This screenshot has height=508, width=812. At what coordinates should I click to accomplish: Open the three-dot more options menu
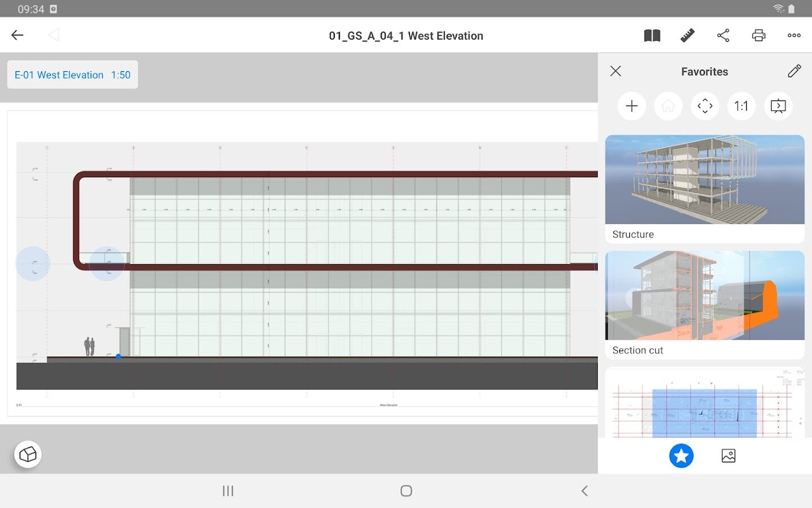794,36
